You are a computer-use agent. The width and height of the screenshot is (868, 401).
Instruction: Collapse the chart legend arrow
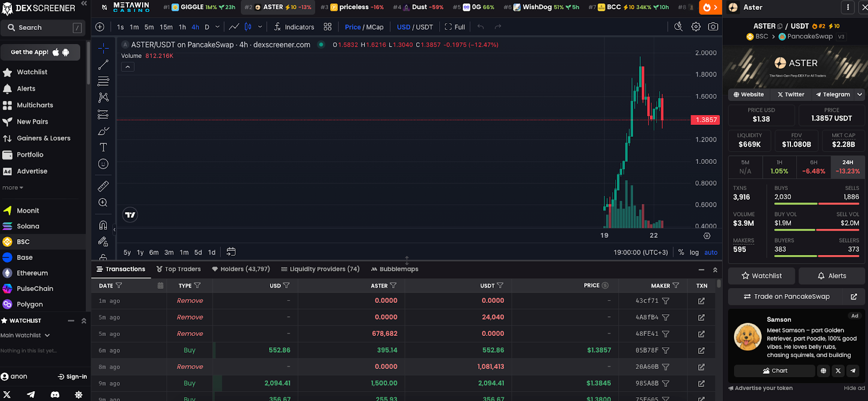(x=127, y=67)
